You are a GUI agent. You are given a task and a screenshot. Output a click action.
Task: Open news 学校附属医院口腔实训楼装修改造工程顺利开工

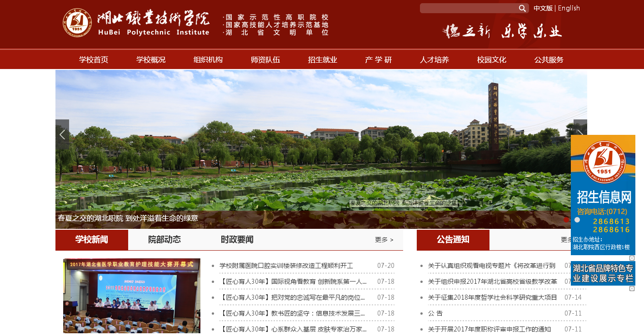pyautogui.click(x=286, y=266)
